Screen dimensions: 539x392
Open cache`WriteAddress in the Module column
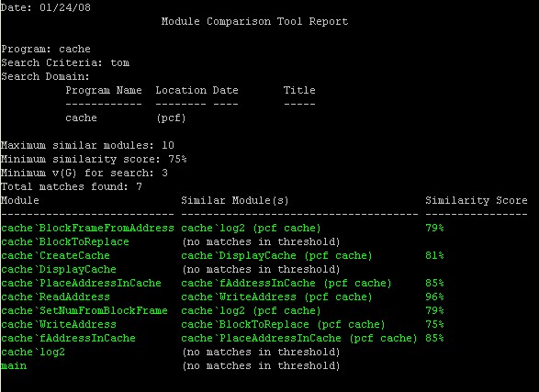(x=59, y=324)
